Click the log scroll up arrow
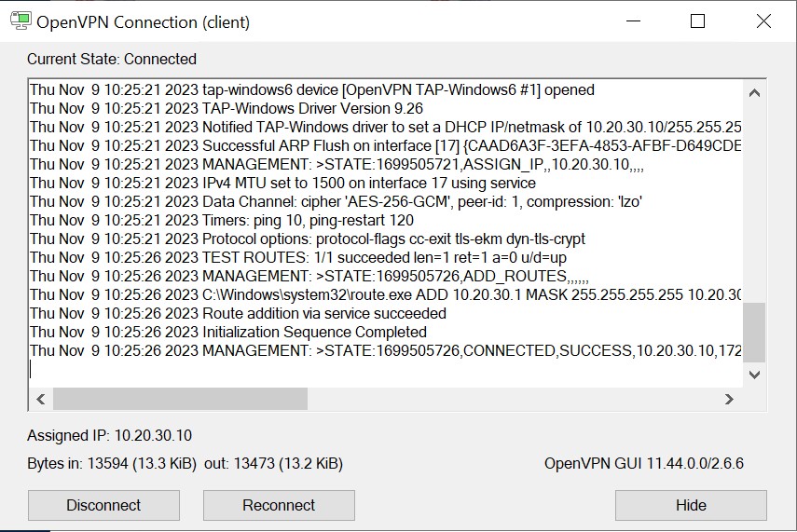 coord(754,93)
